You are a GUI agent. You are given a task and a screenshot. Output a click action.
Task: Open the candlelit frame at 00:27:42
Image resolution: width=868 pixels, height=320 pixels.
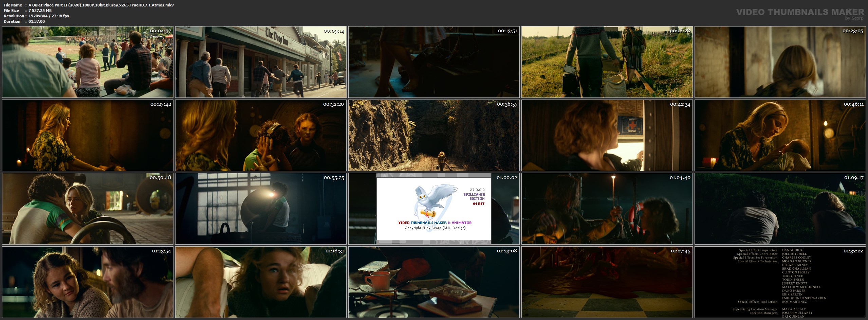coord(88,136)
